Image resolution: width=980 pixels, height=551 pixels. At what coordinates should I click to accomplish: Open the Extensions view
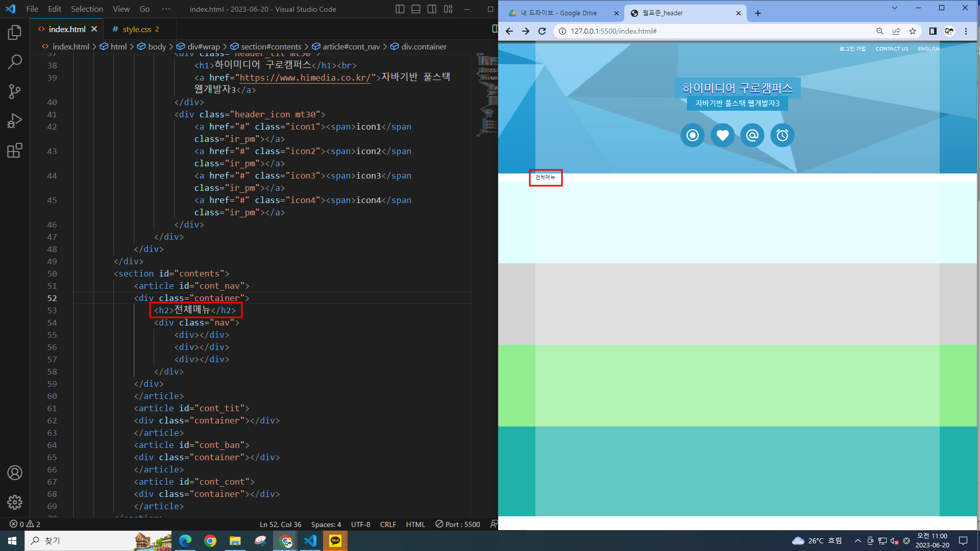[x=15, y=151]
